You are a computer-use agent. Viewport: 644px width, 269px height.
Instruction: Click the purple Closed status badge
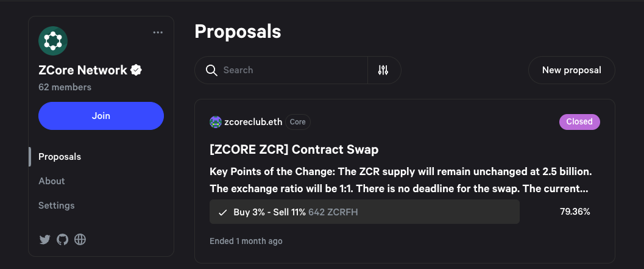[x=579, y=121]
